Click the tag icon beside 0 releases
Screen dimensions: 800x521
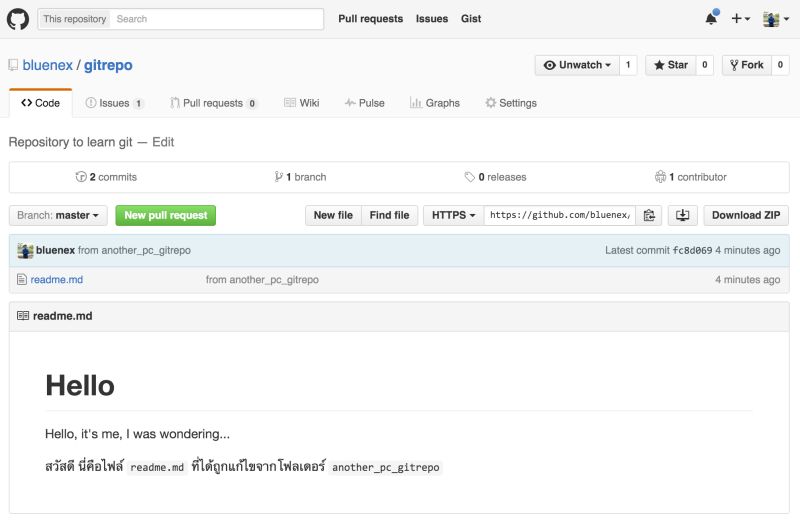click(x=469, y=177)
